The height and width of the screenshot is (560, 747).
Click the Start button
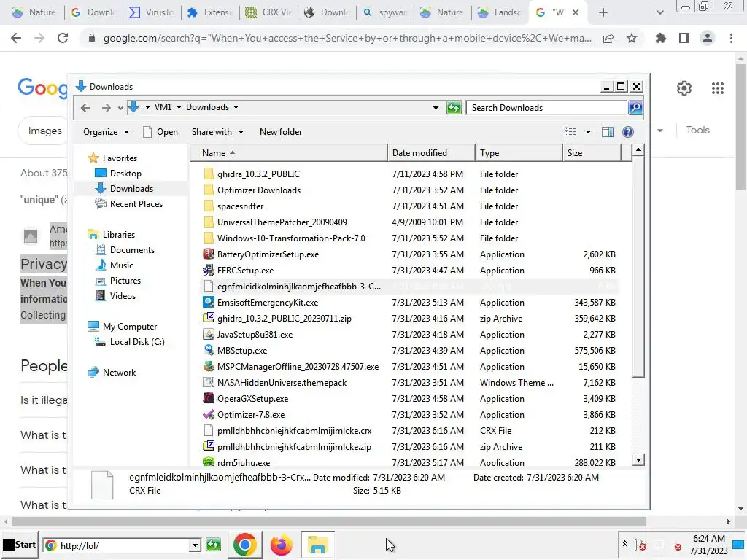pyautogui.click(x=20, y=545)
